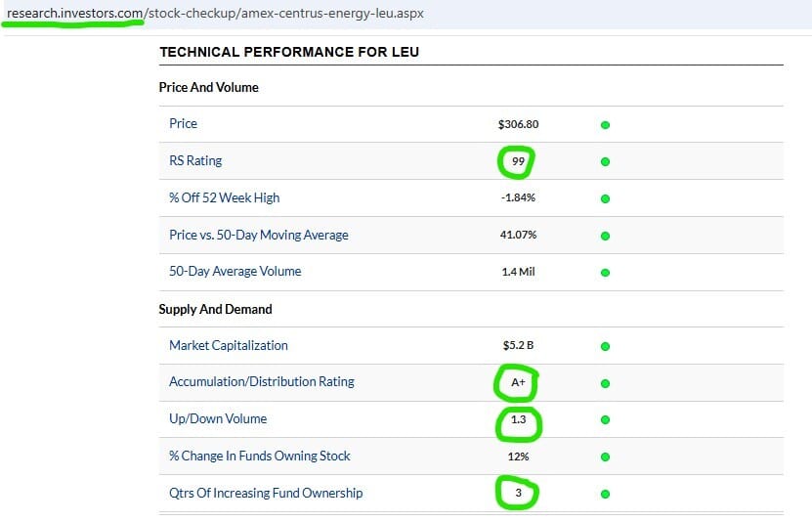Click green dot next to % Off 52 Week High
This screenshot has width=812, height=522.
605,198
